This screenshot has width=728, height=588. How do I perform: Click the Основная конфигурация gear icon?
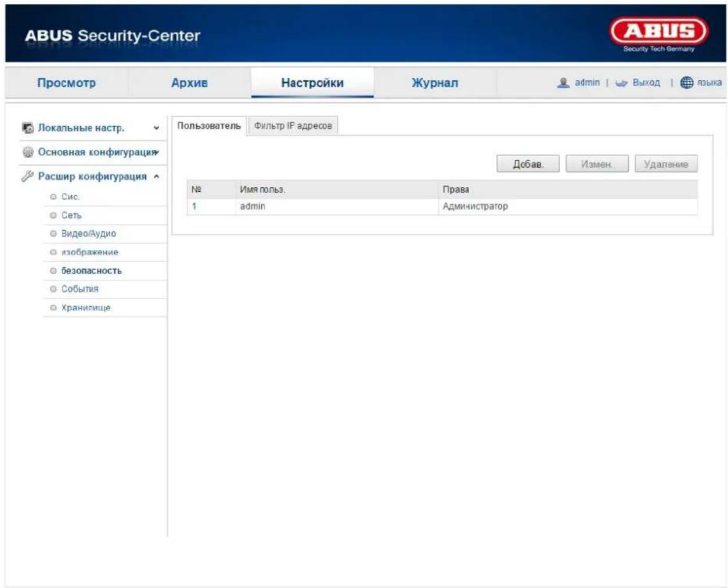pos(27,152)
